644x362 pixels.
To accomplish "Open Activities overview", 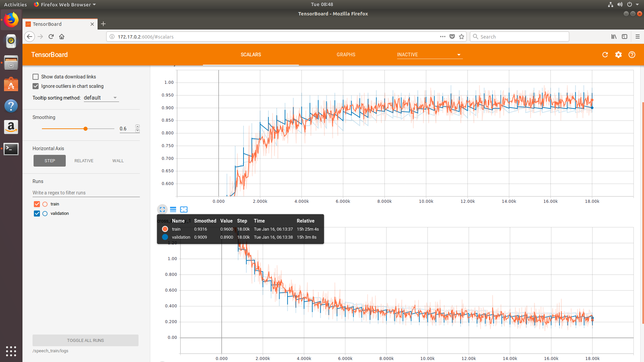I will (15, 4).
